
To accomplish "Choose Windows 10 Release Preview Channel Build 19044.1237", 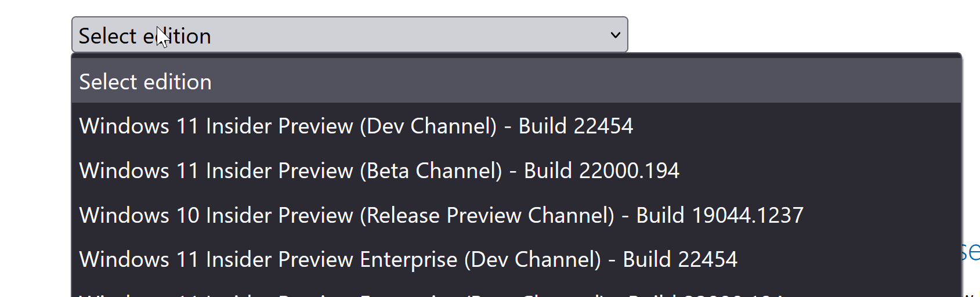I will pos(516,215).
